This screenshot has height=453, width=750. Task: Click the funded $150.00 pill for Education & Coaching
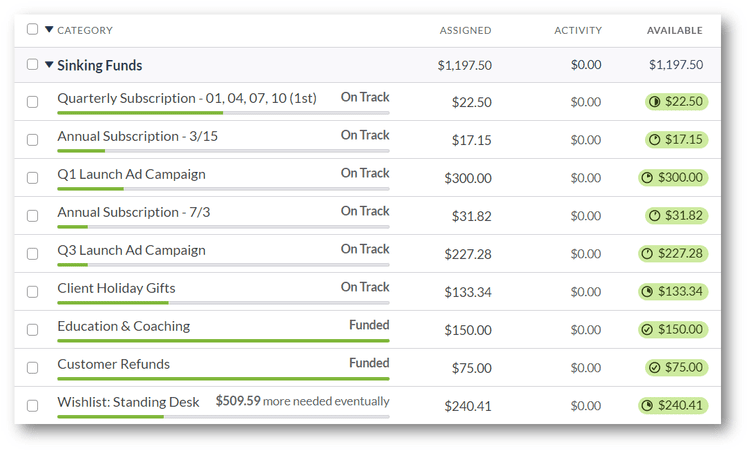[x=673, y=330]
